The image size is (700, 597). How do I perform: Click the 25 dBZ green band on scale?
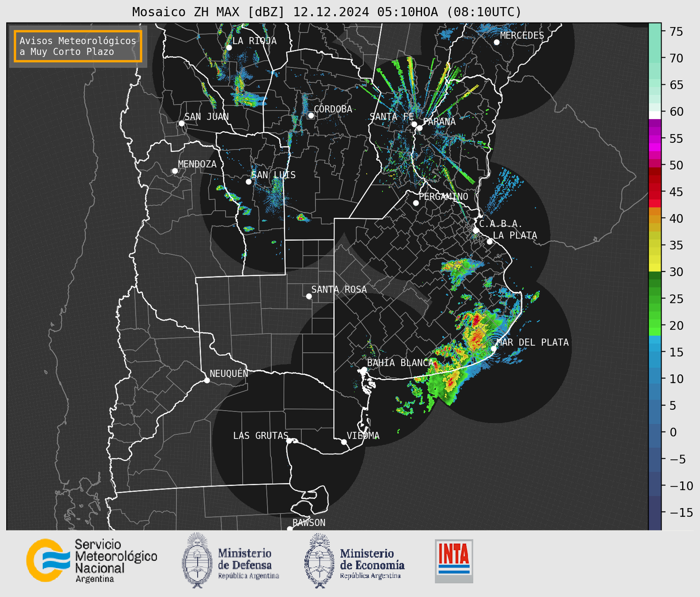click(x=655, y=298)
